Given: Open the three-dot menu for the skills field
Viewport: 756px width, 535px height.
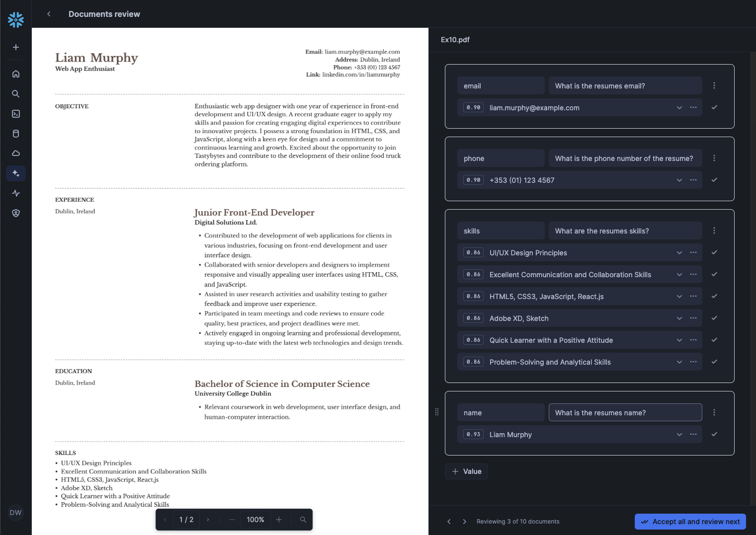Looking at the screenshot, I should [x=714, y=230].
